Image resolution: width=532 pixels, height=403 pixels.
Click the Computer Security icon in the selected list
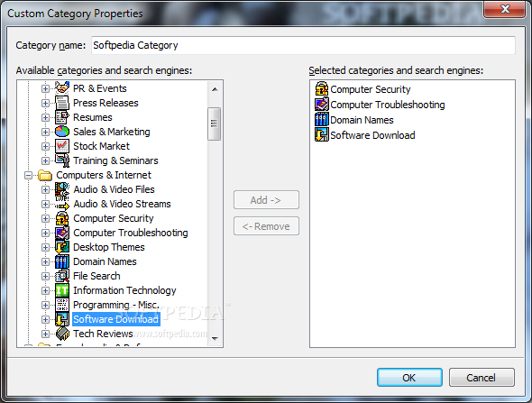click(322, 89)
